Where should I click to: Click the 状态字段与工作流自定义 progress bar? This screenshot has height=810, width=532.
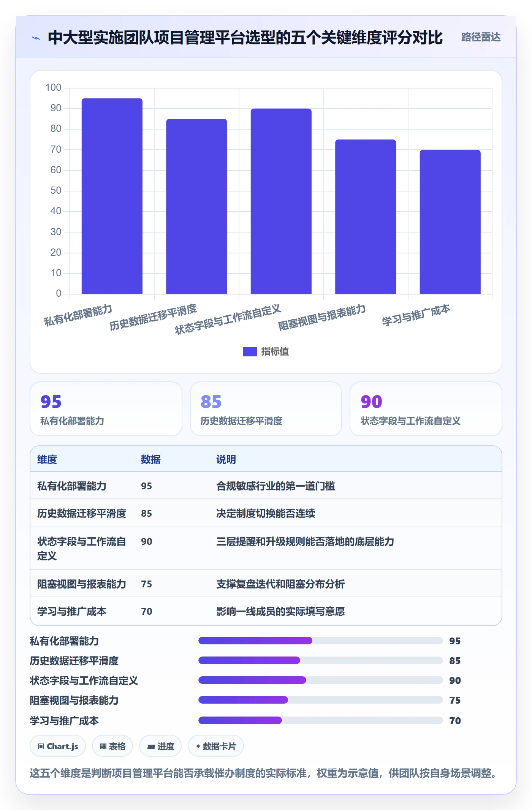320,680
